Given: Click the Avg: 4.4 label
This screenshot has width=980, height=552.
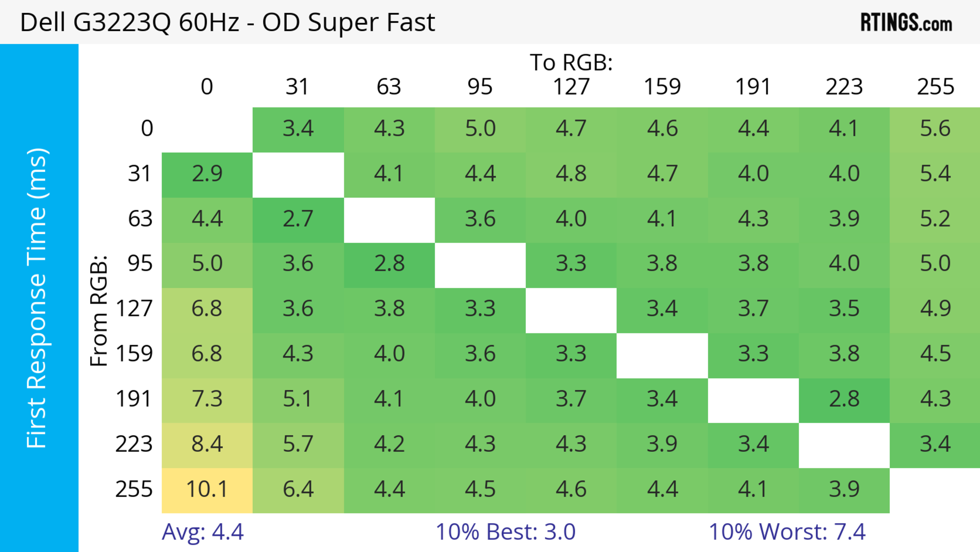Looking at the screenshot, I should pyautogui.click(x=202, y=532).
